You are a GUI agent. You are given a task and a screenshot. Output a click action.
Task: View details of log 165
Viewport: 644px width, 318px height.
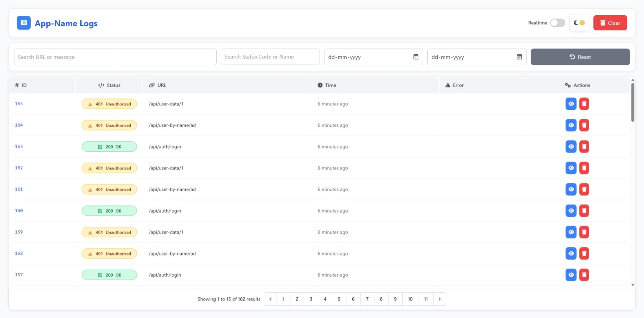tap(571, 104)
